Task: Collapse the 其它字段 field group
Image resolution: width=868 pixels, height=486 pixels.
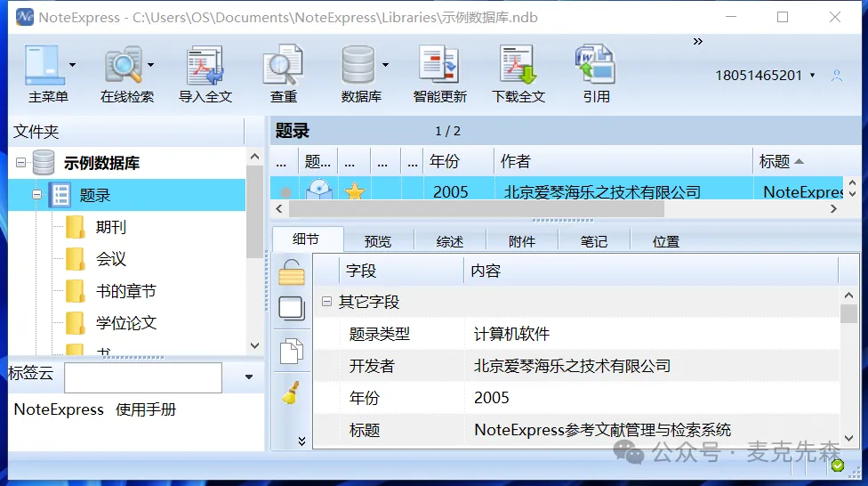Action: click(x=326, y=302)
